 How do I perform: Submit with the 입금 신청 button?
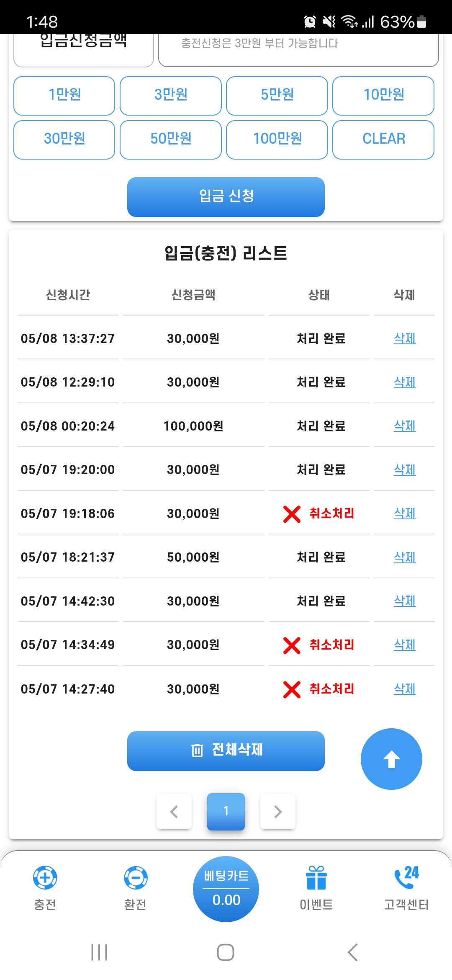tap(226, 197)
